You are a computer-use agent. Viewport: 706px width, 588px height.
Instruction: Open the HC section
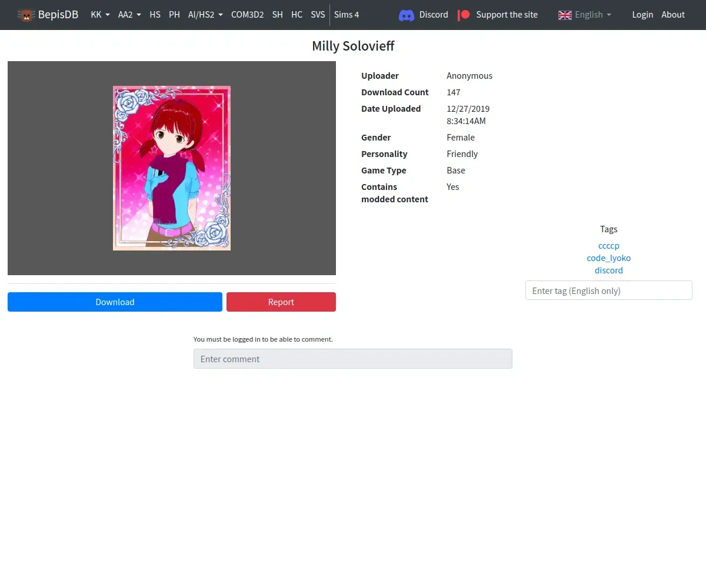tap(297, 15)
